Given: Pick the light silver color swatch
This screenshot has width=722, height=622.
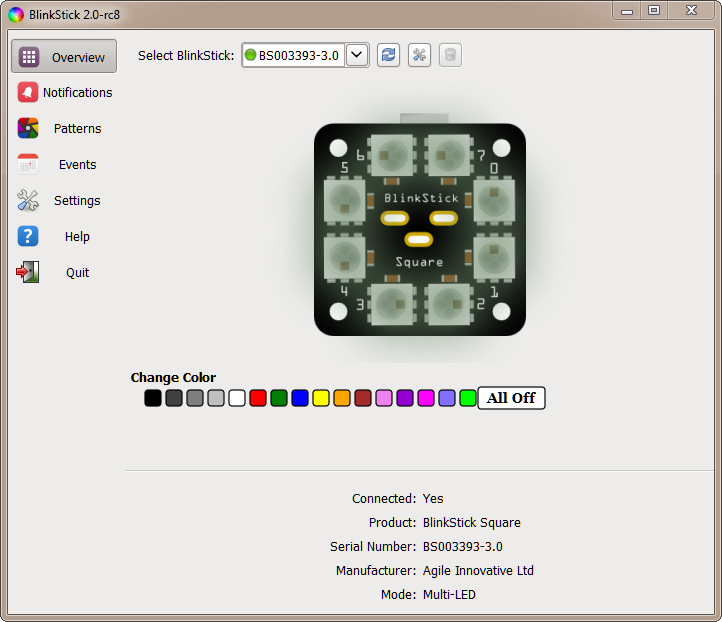Looking at the screenshot, I should click(x=216, y=398).
